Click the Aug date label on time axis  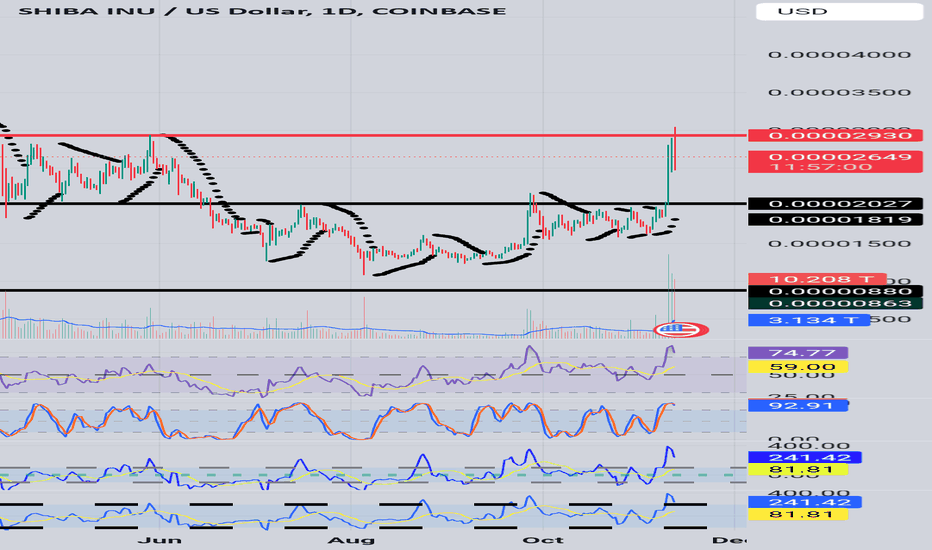(x=351, y=540)
